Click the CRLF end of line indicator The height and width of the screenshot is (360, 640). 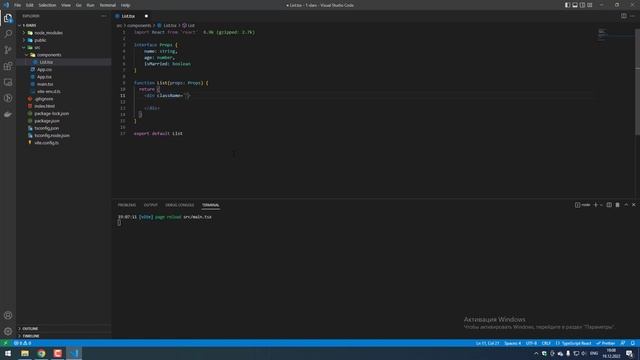[546, 343]
